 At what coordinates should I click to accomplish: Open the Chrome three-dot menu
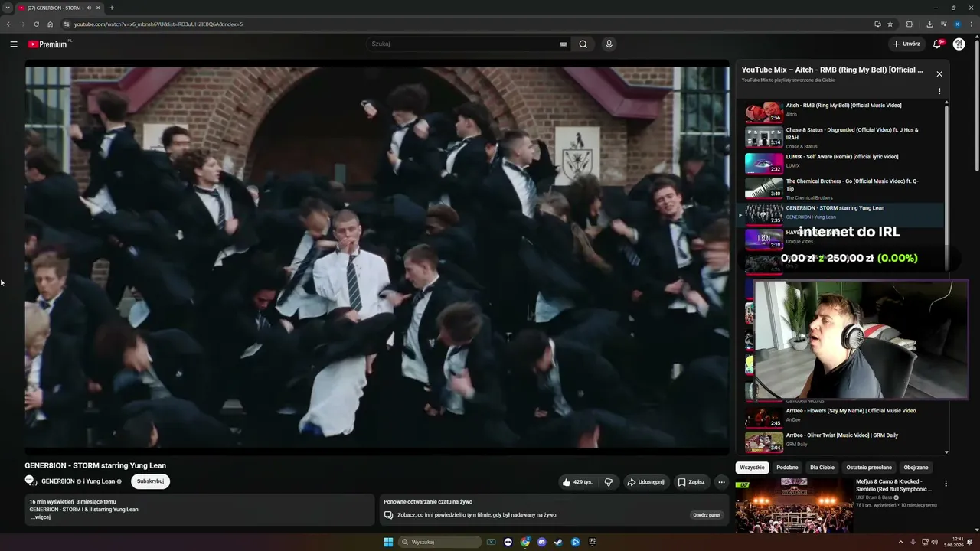coord(971,24)
